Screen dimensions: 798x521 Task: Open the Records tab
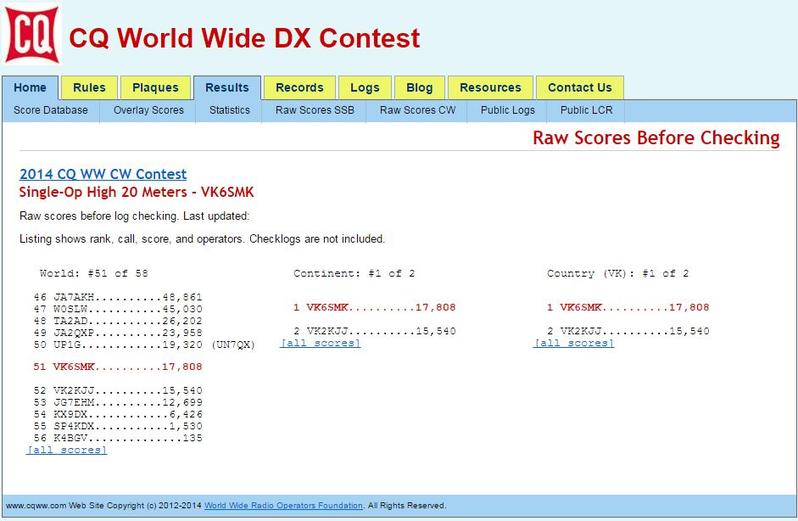299,88
